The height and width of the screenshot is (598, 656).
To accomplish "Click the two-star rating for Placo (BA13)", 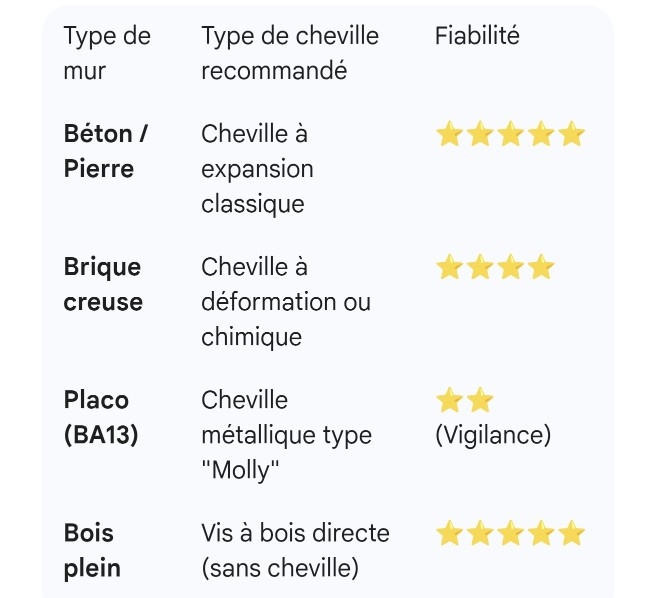I will (465, 401).
